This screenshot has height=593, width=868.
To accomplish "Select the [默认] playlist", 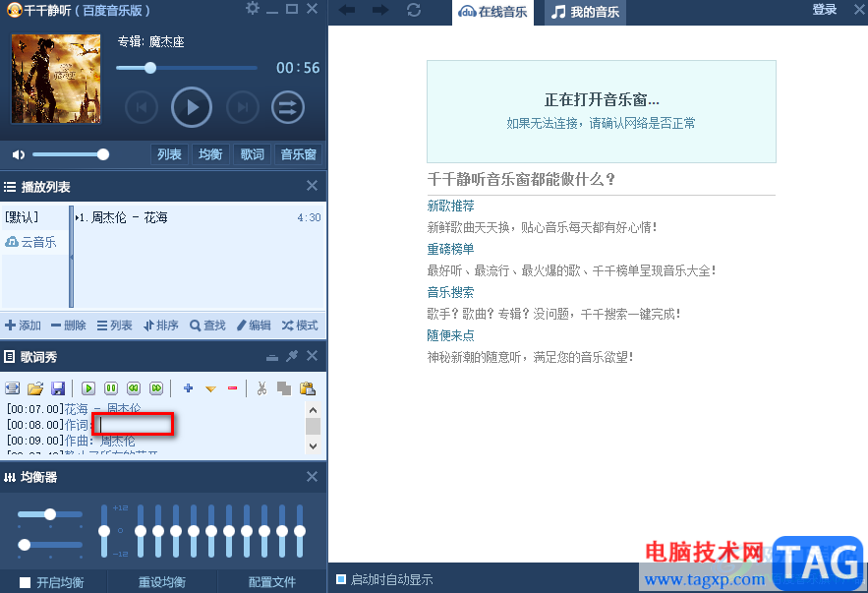I will pyautogui.click(x=22, y=217).
